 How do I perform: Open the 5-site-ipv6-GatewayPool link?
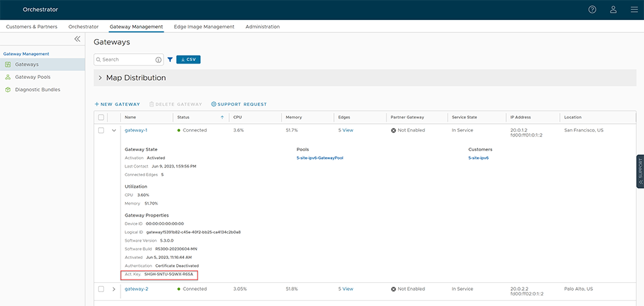[x=319, y=158]
